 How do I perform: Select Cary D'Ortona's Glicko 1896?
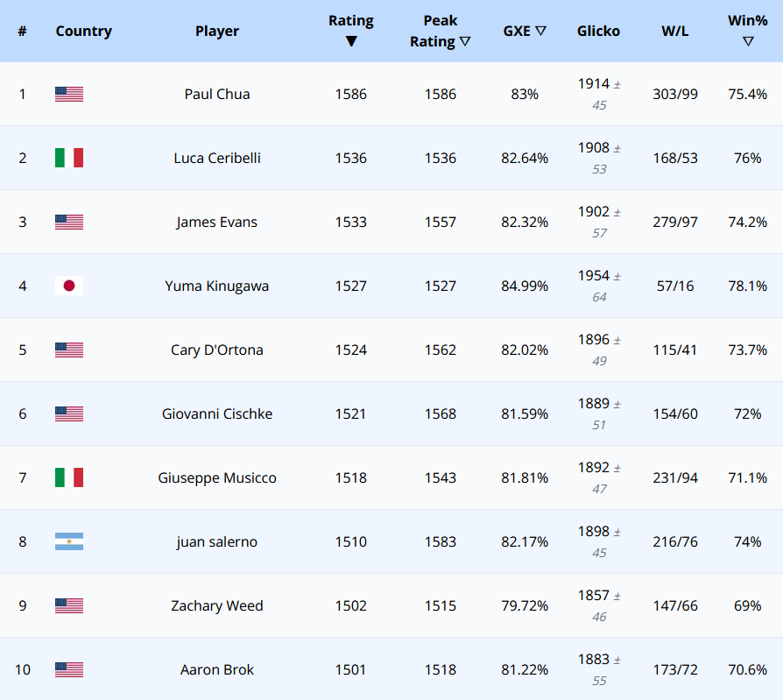pos(593,340)
